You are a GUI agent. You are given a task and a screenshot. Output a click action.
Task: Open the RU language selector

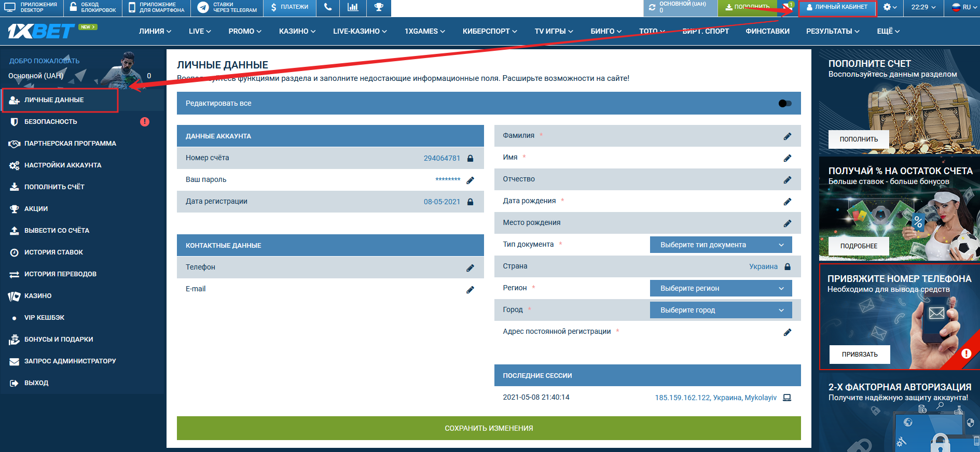tap(965, 7)
